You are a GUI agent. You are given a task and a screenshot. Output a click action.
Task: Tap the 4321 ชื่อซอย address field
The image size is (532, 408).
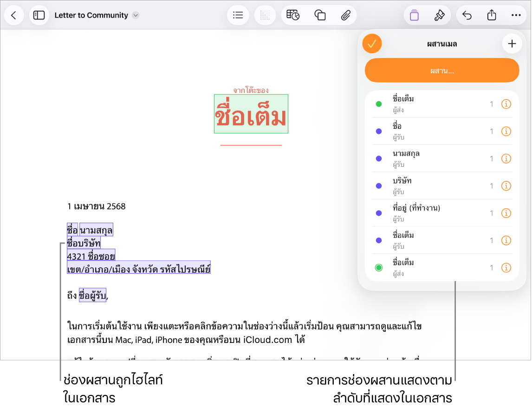[x=91, y=256]
